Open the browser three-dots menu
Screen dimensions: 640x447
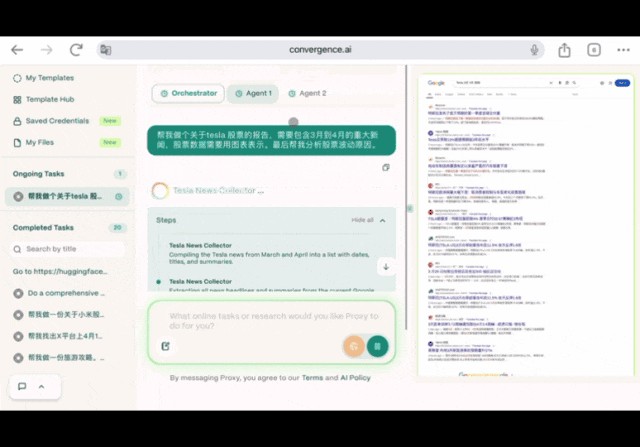(x=623, y=50)
